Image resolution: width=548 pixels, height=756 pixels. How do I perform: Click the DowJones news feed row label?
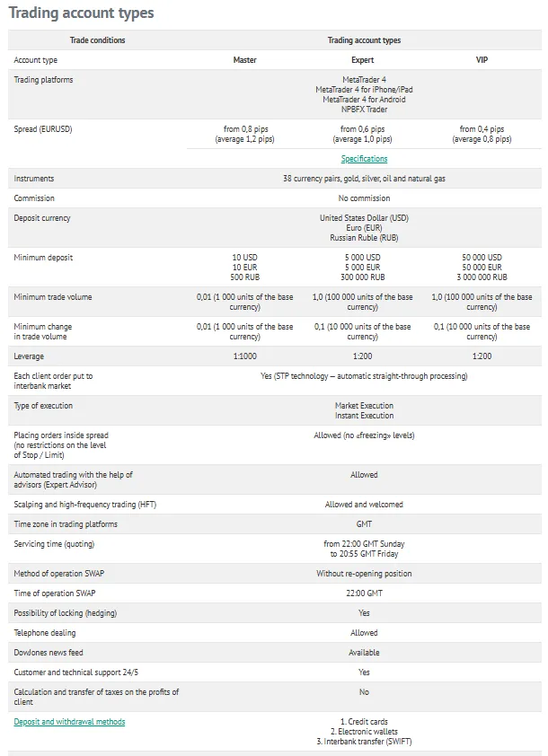click(x=49, y=653)
